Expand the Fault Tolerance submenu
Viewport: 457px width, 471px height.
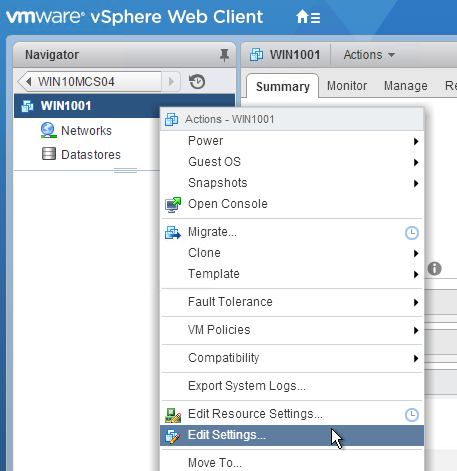[x=292, y=302]
